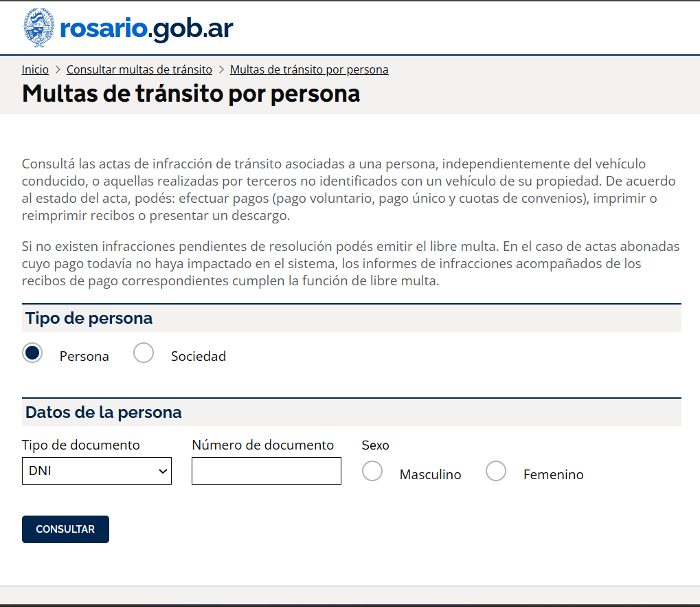Click the Tipo de persona section header
Screen dimensions: 700x607
point(89,318)
